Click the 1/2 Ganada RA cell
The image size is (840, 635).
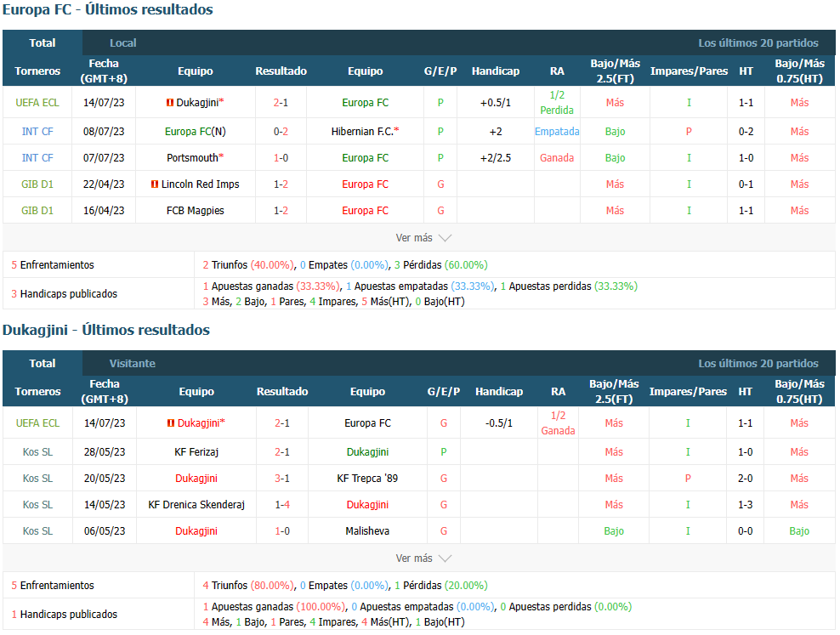559,423
